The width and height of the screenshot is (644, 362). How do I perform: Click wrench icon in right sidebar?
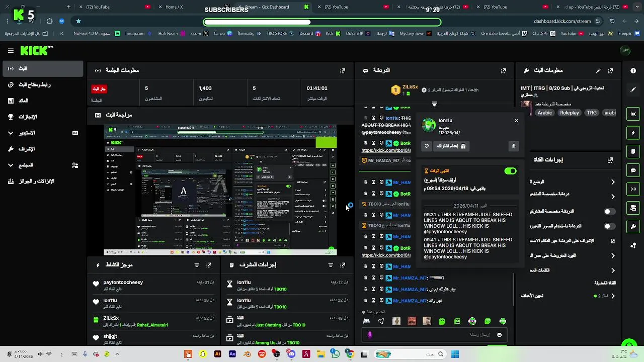[x=633, y=227]
